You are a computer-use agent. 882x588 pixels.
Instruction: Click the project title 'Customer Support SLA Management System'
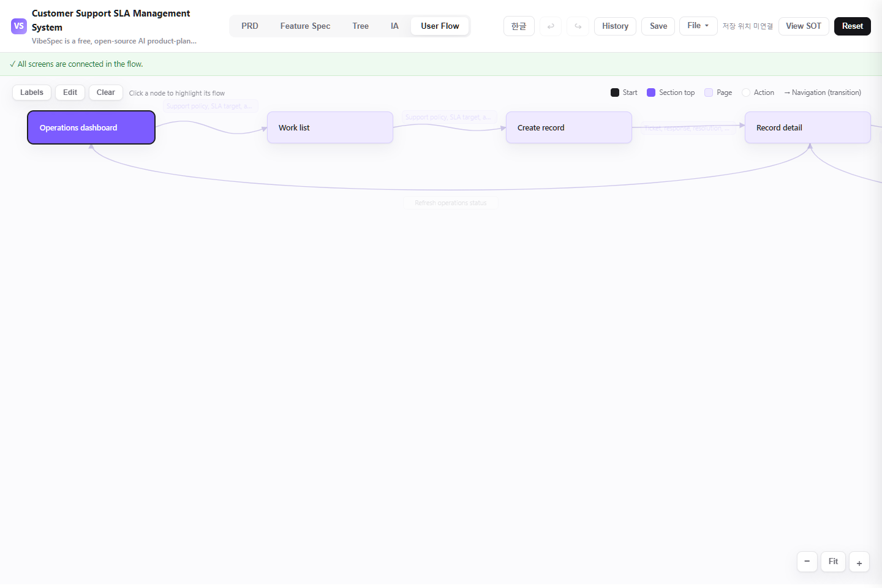click(x=111, y=20)
